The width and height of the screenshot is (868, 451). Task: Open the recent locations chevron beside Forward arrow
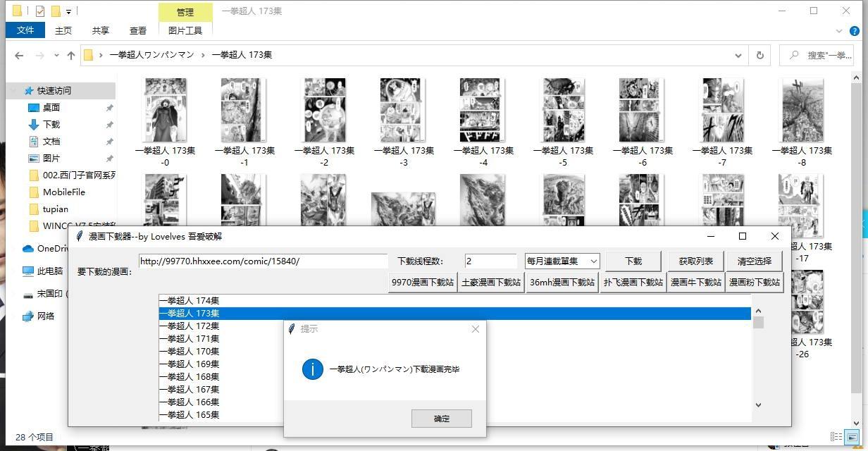tap(56, 56)
